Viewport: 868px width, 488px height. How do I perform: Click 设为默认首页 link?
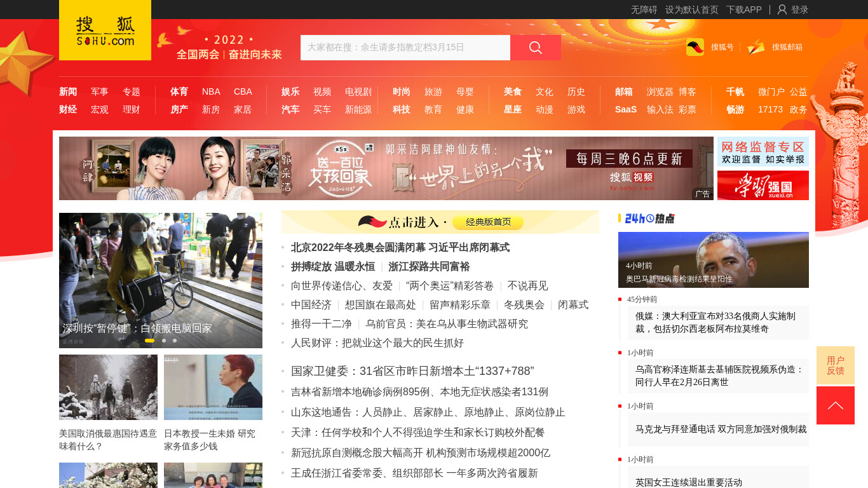(692, 10)
